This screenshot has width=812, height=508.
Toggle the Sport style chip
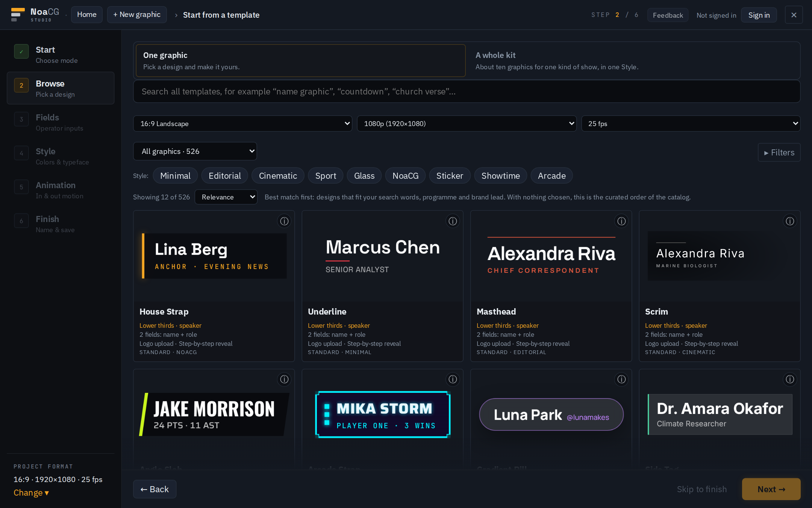coord(326,176)
